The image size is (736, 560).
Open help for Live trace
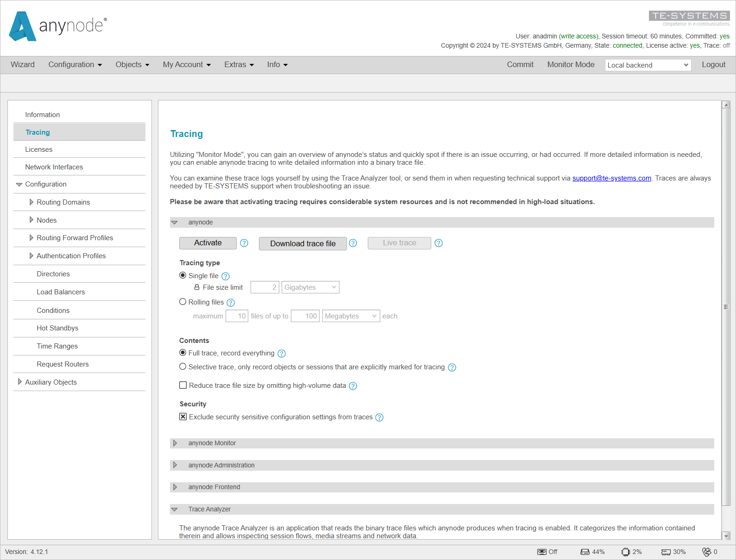439,243
